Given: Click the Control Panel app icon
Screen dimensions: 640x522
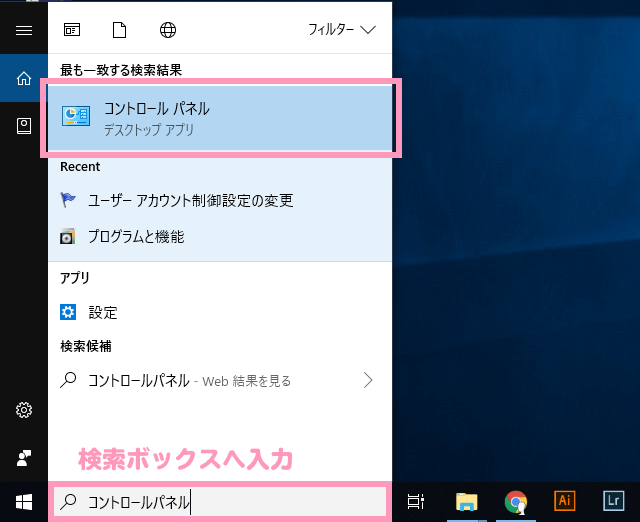Looking at the screenshot, I should coord(76,116).
